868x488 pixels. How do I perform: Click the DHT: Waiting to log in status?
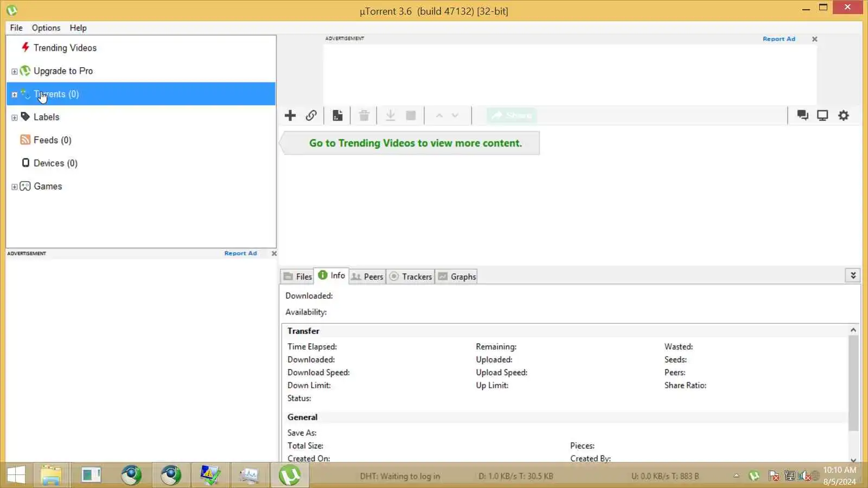click(400, 476)
